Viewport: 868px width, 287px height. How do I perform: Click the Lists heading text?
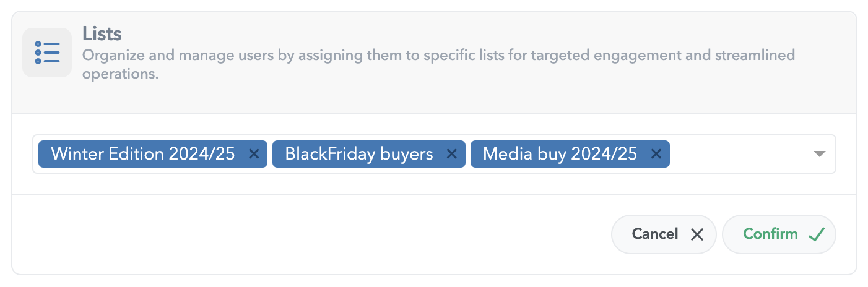[x=102, y=33]
